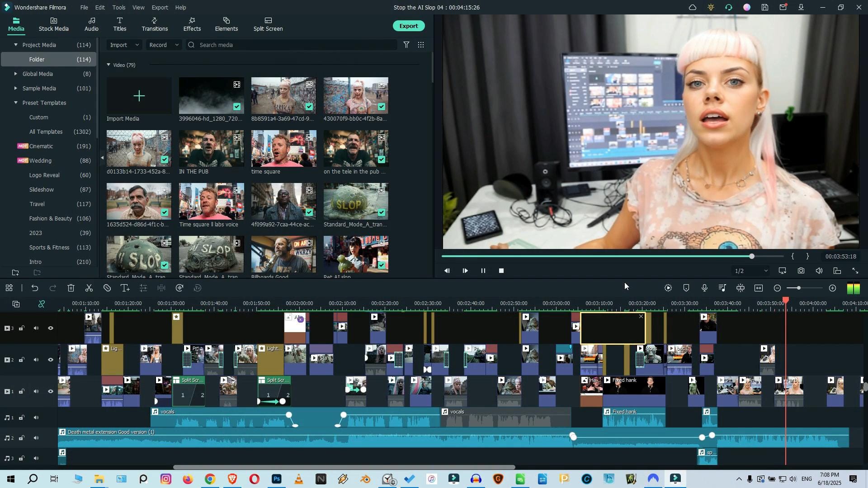Open the 1/2 playback quality dropdown
This screenshot has width=868, height=488.
751,271
